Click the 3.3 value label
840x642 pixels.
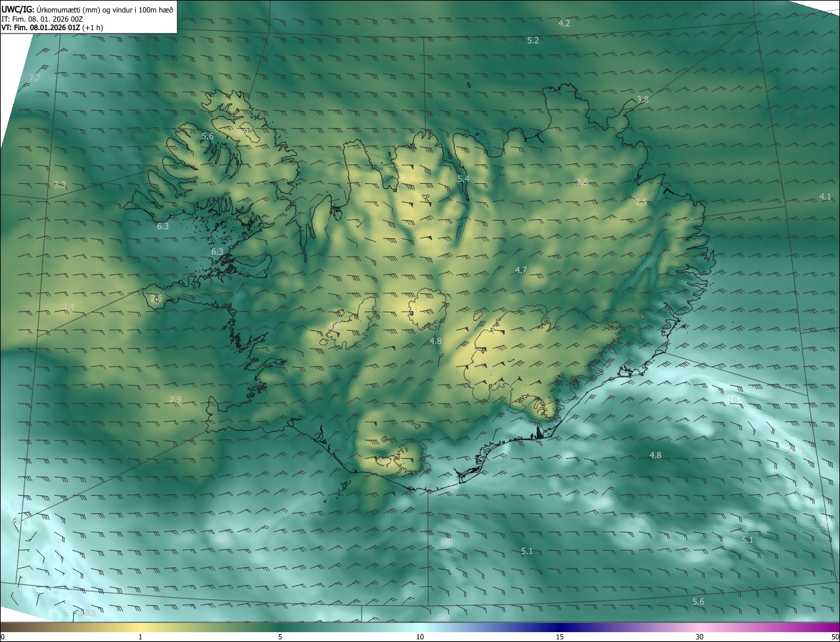point(60,185)
